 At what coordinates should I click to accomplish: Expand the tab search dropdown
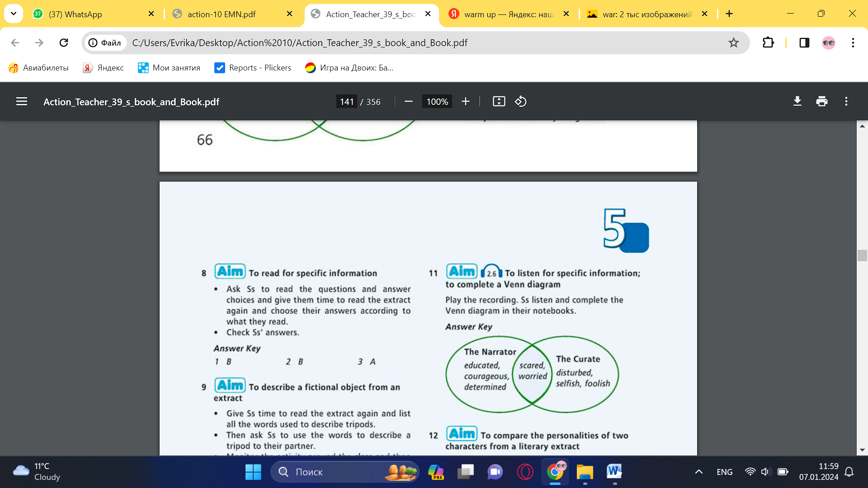[x=14, y=14]
